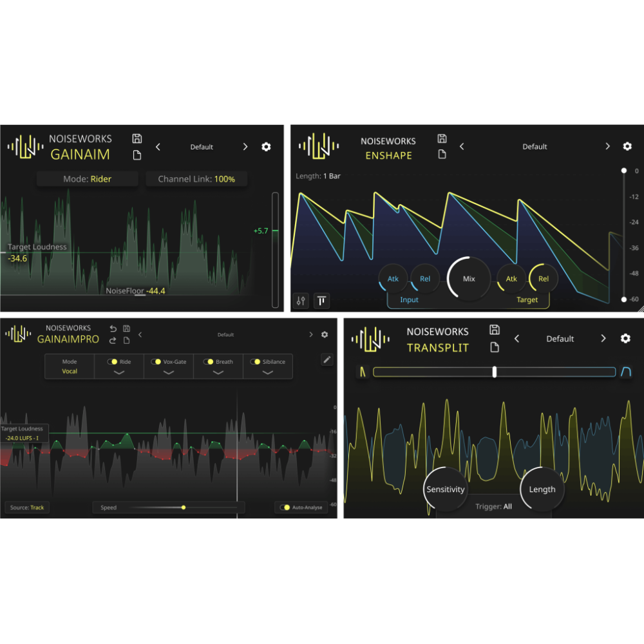
Task: Click the Mode: Rider button in GainAim
Action: tap(87, 178)
